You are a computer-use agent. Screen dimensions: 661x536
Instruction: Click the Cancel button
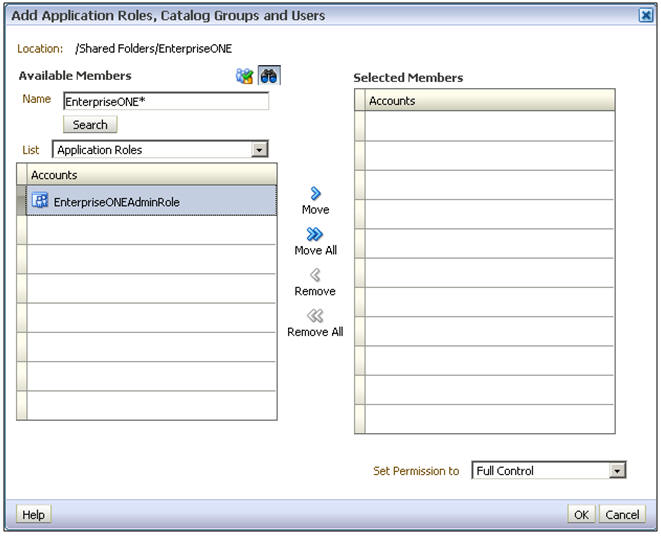622,514
